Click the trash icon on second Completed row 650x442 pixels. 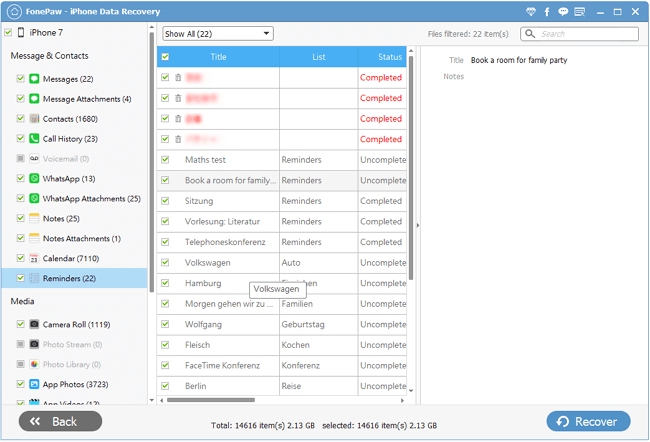tap(178, 98)
